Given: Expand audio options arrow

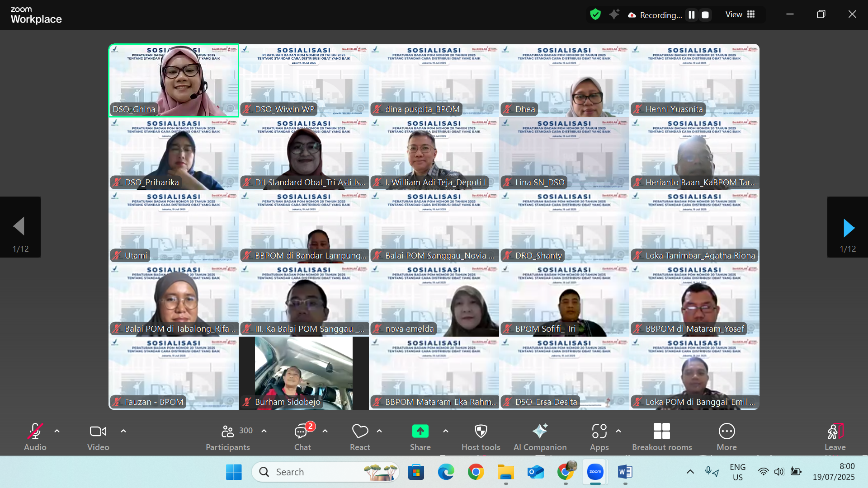Looking at the screenshot, I should tap(57, 431).
